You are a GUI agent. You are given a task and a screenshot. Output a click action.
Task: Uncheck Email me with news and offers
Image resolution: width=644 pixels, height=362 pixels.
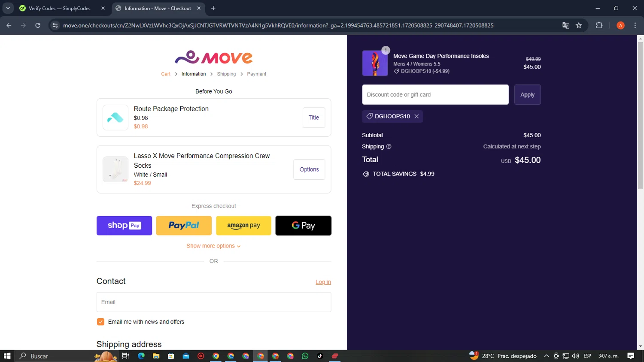[x=100, y=322]
